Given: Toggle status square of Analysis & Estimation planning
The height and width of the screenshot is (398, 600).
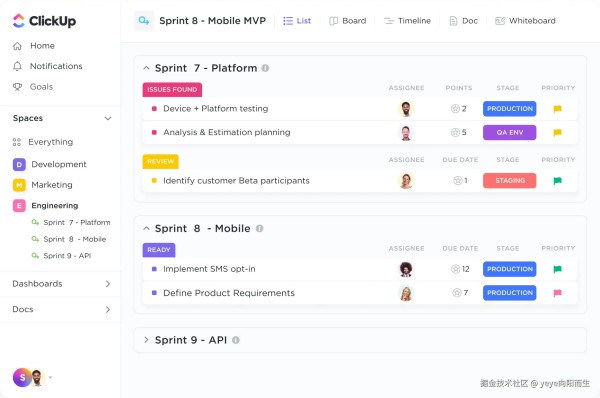Looking at the screenshot, I should (154, 132).
